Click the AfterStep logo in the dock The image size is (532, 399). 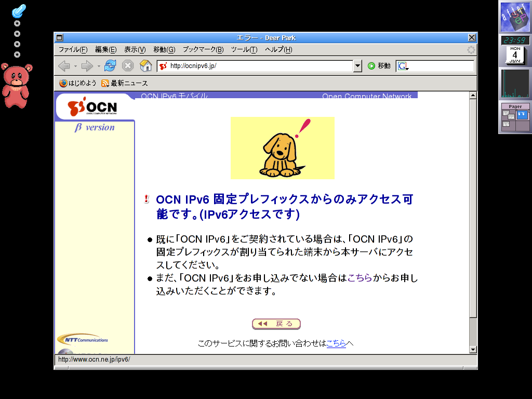(x=515, y=17)
